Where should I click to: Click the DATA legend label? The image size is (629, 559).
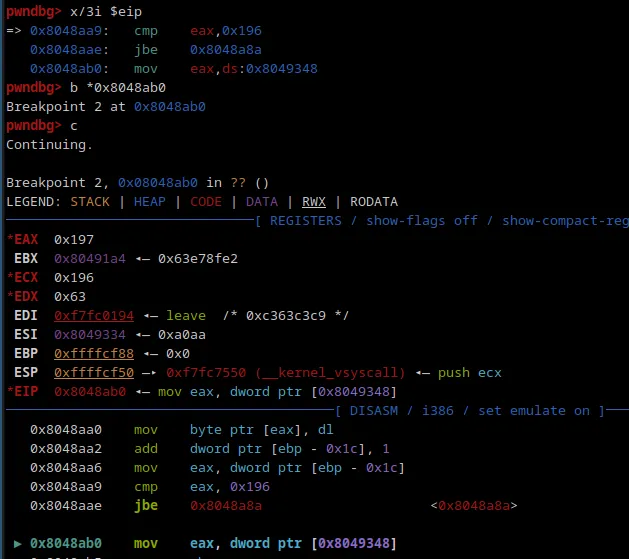pos(262,202)
